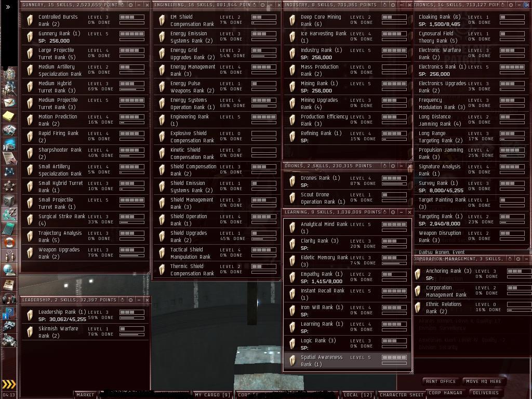The image size is (532, 399).
Task: Pin the Gunnery window
Action: (x=123, y=5)
